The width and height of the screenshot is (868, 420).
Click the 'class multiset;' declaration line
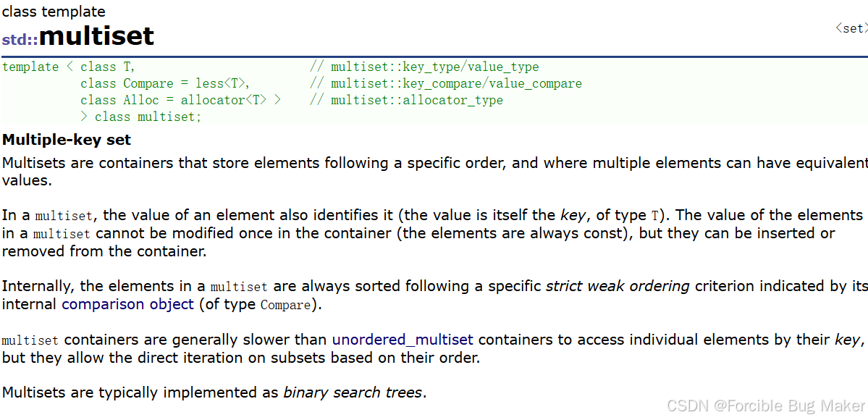(141, 117)
